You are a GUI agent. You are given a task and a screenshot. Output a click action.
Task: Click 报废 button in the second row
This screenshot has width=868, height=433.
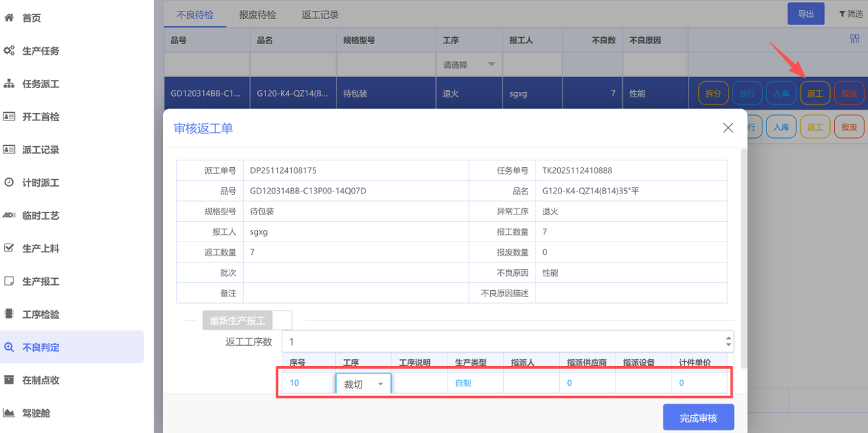(849, 127)
